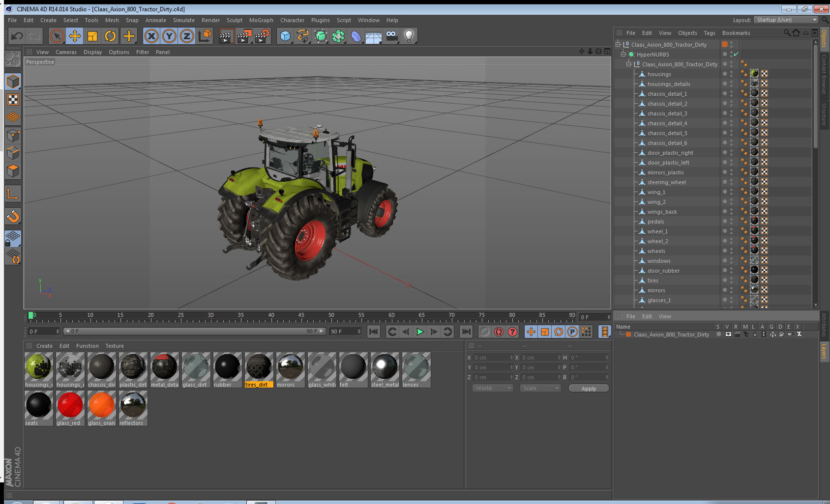The image size is (830, 504).
Task: Enable the axis tool
Action: [13, 194]
